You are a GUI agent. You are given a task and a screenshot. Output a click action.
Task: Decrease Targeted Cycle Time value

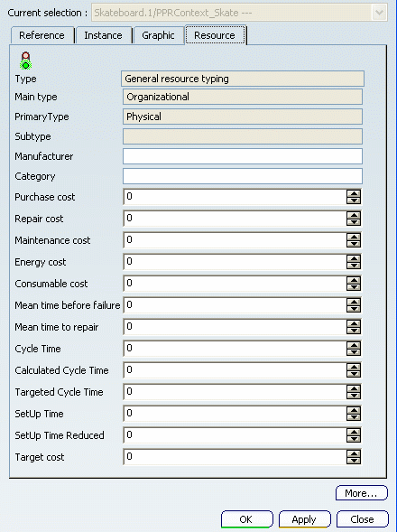354,396
